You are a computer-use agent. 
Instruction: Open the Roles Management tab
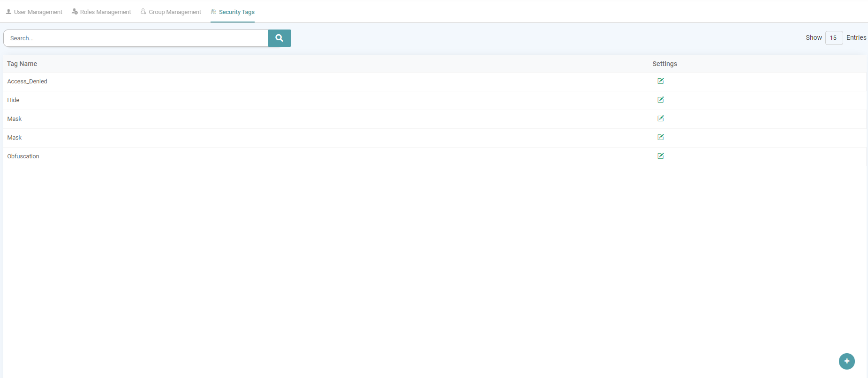pyautogui.click(x=105, y=12)
